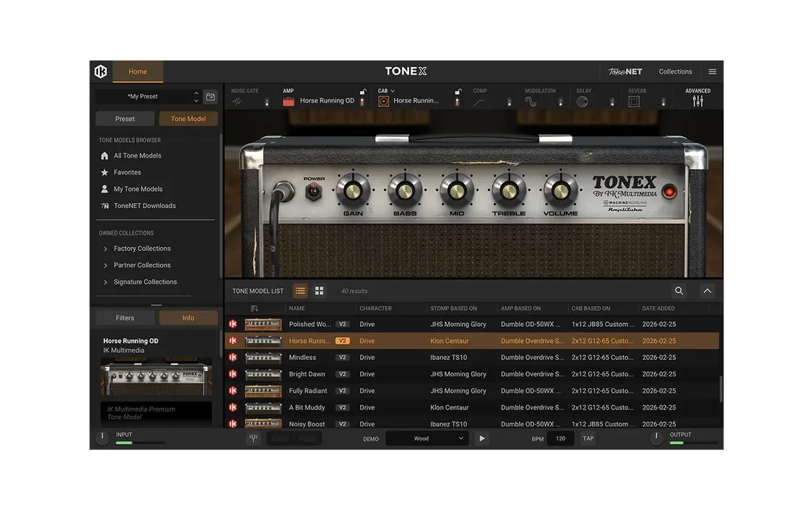812x509 pixels.
Task: Open Collections in the top bar
Action: [675, 72]
